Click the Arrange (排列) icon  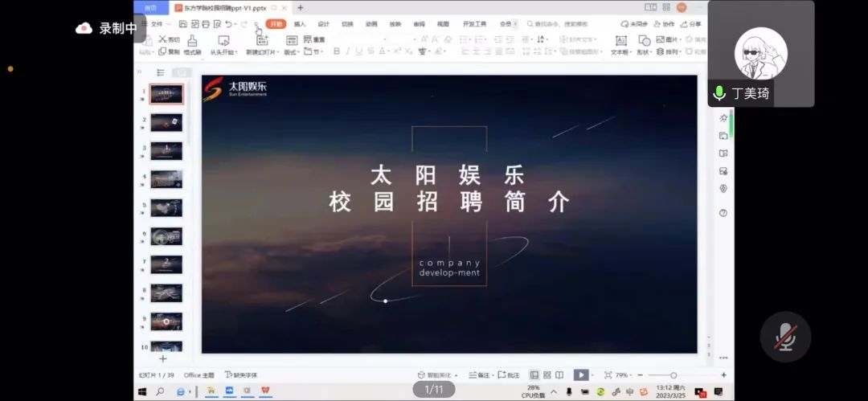(x=661, y=51)
